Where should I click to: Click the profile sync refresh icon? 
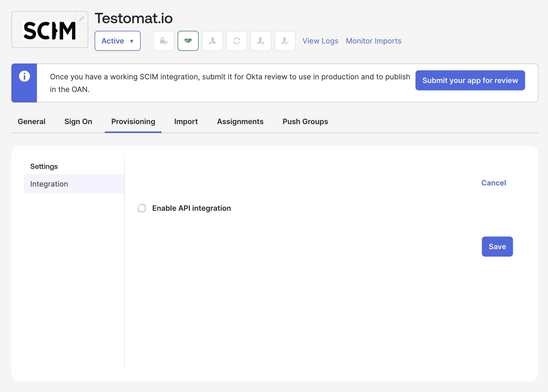click(x=236, y=41)
